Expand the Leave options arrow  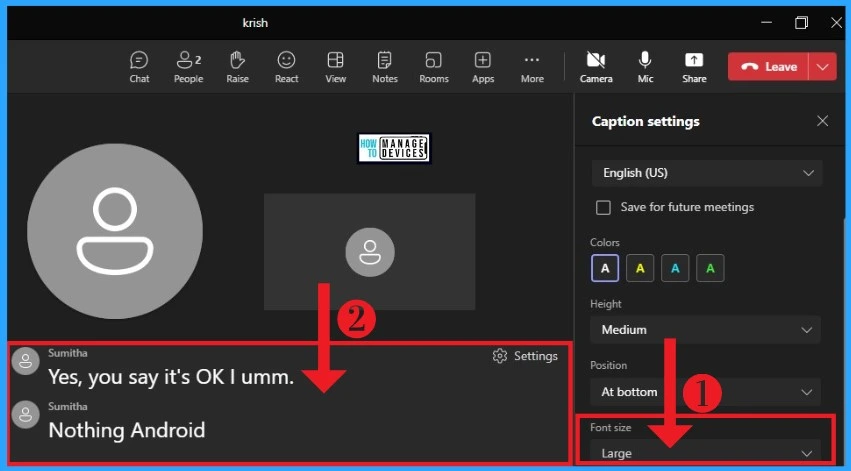[x=822, y=67]
